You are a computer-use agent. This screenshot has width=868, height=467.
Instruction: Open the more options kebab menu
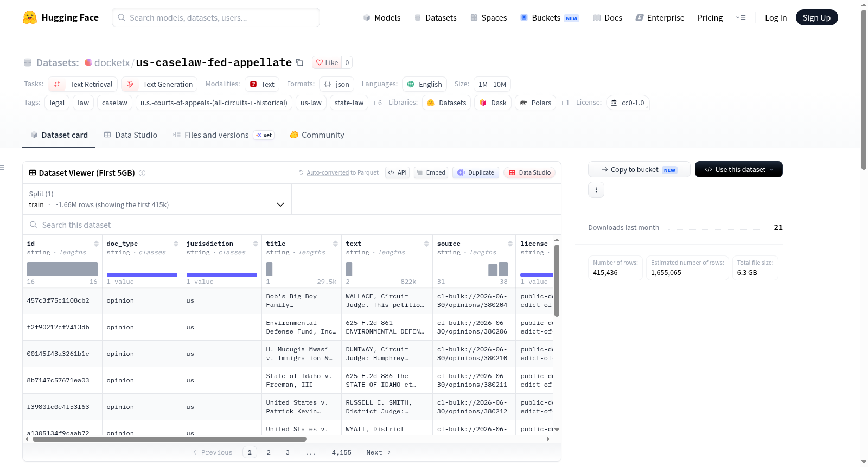596,190
